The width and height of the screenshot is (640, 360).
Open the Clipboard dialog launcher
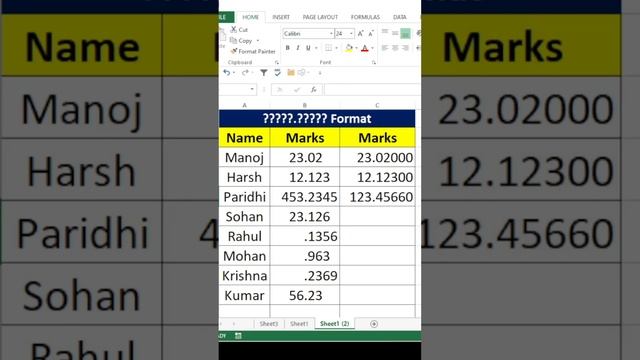277,62
